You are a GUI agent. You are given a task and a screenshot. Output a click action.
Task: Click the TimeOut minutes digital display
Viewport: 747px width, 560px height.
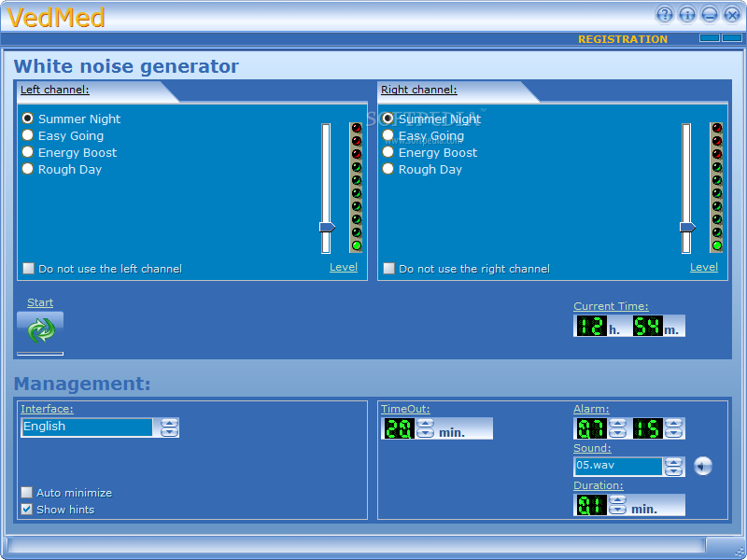400,428
